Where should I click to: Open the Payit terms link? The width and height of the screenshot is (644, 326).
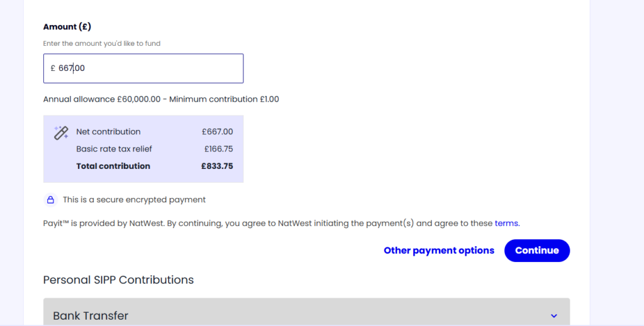tap(508, 224)
